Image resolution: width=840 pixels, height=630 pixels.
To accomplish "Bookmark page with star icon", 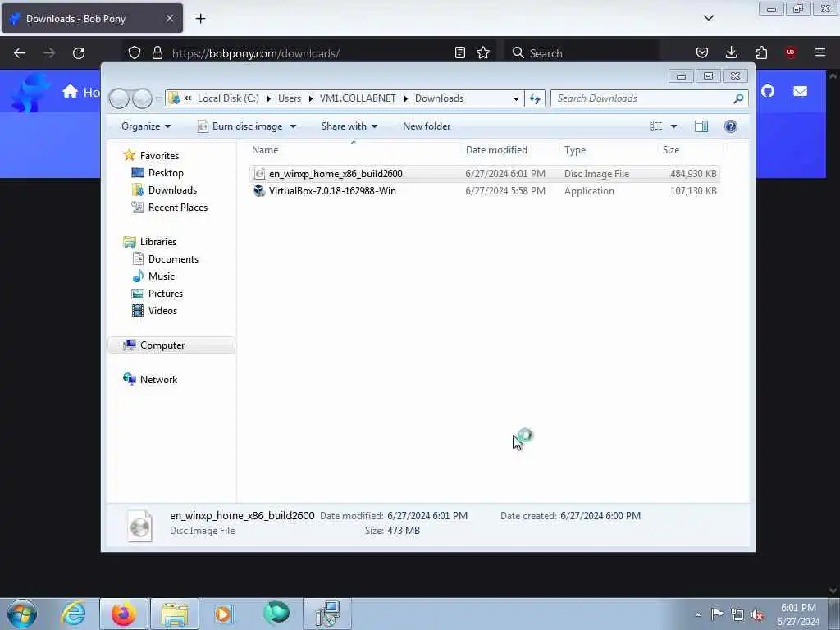I will [x=483, y=52].
